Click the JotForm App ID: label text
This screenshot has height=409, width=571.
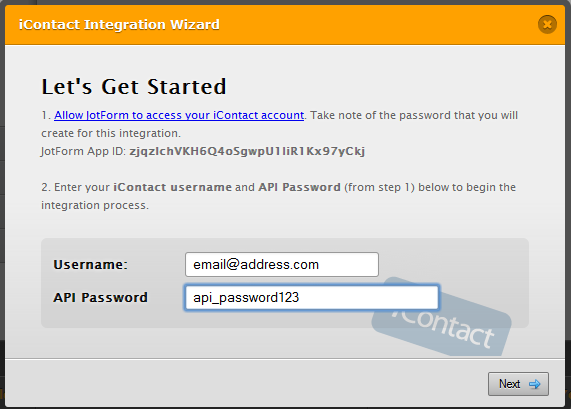(83, 151)
